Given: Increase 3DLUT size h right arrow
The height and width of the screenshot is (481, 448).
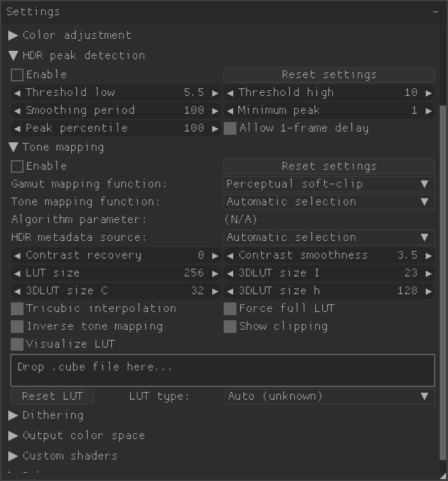Looking at the screenshot, I should pos(429,291).
